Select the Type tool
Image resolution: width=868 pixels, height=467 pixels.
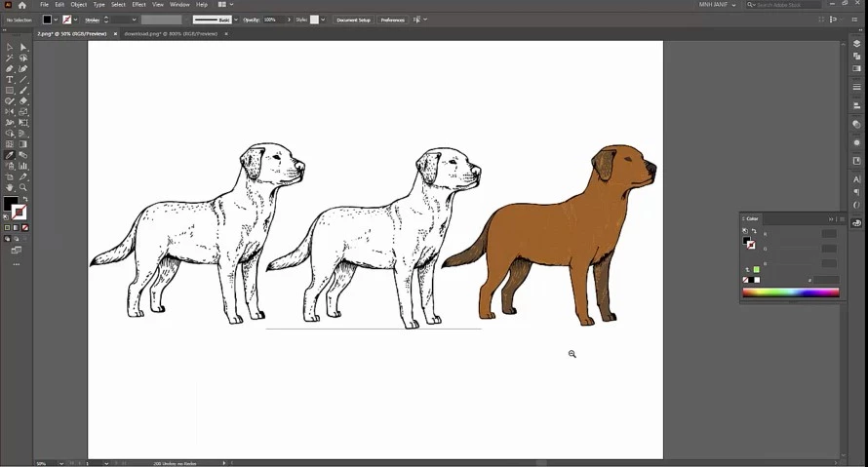click(x=10, y=80)
